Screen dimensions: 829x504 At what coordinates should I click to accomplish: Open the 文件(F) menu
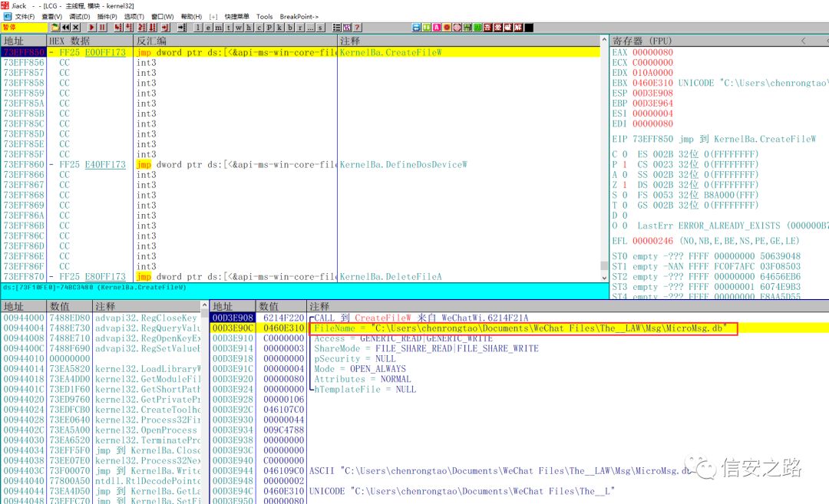point(25,16)
